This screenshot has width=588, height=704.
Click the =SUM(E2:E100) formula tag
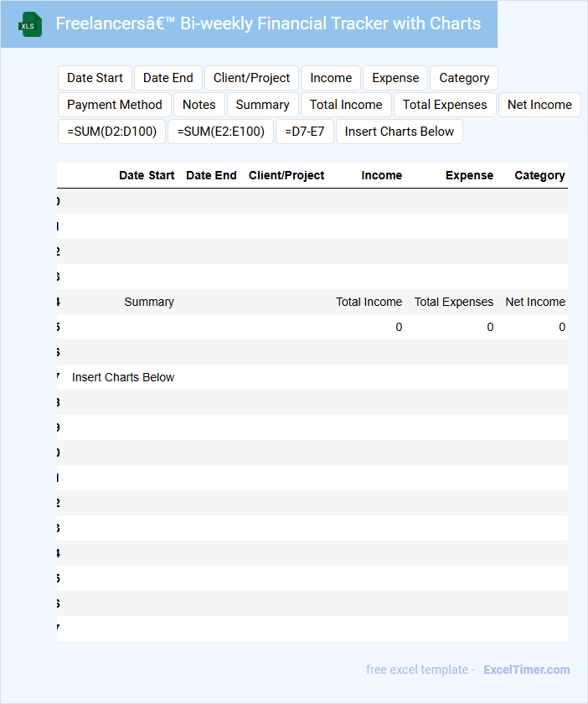coord(220,132)
